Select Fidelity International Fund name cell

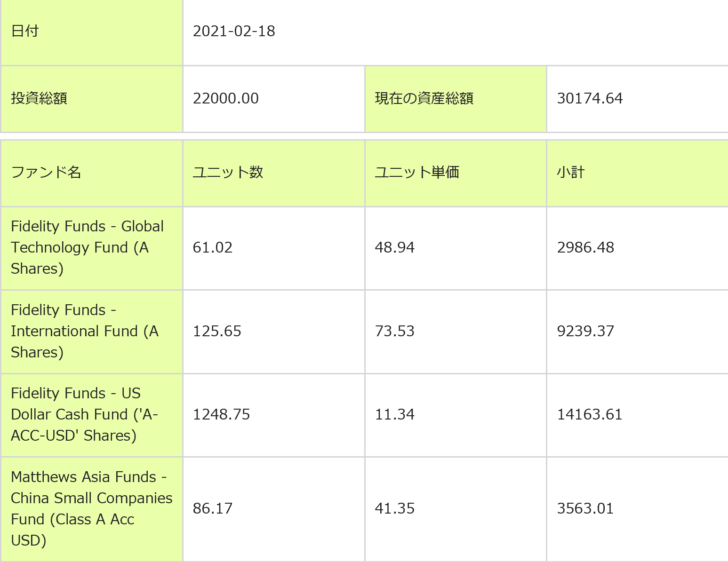pyautogui.click(x=85, y=331)
